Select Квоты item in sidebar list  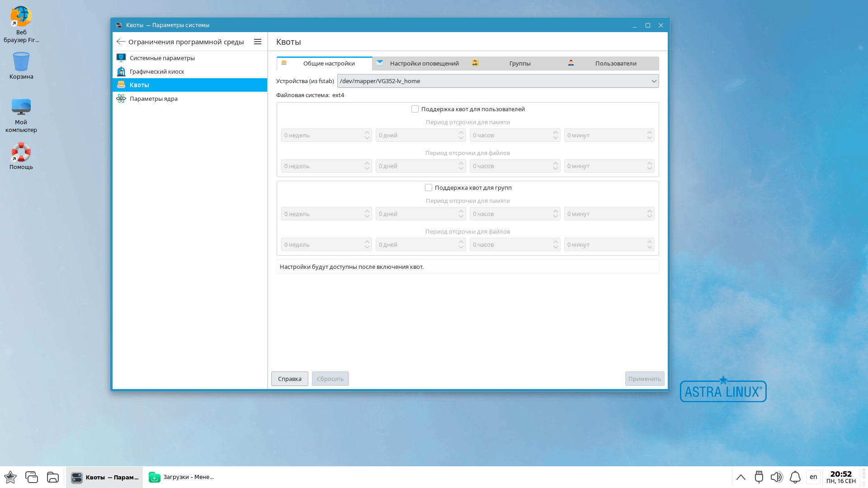tap(139, 85)
